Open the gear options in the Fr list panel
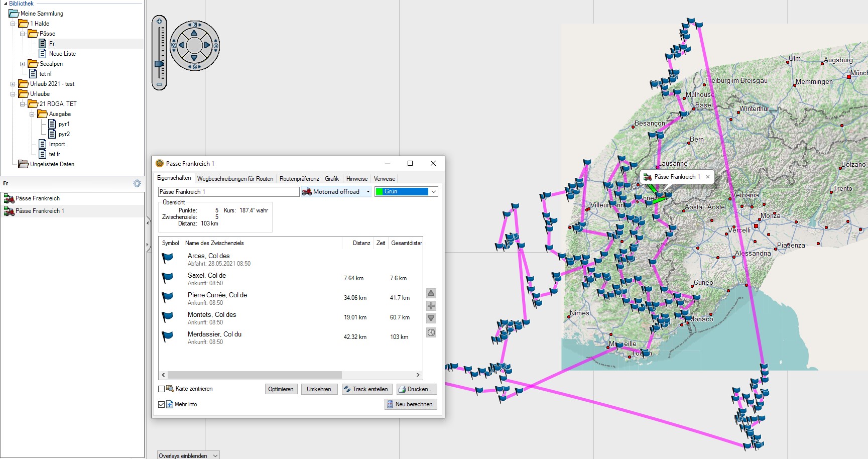The height and width of the screenshot is (459, 868). click(x=137, y=184)
